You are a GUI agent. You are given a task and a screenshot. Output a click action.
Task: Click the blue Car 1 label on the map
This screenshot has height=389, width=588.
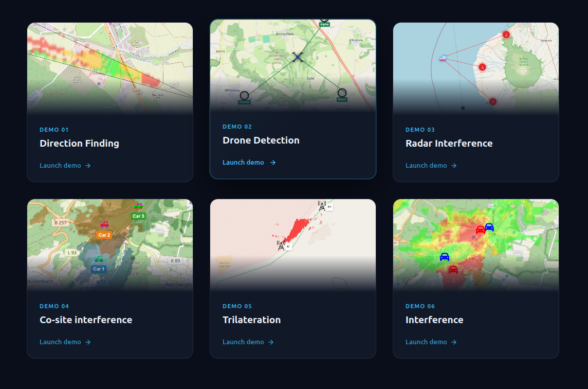coord(99,269)
